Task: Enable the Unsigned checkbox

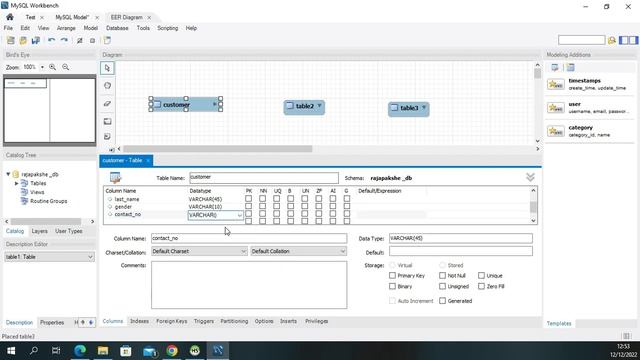Action: coord(442,286)
